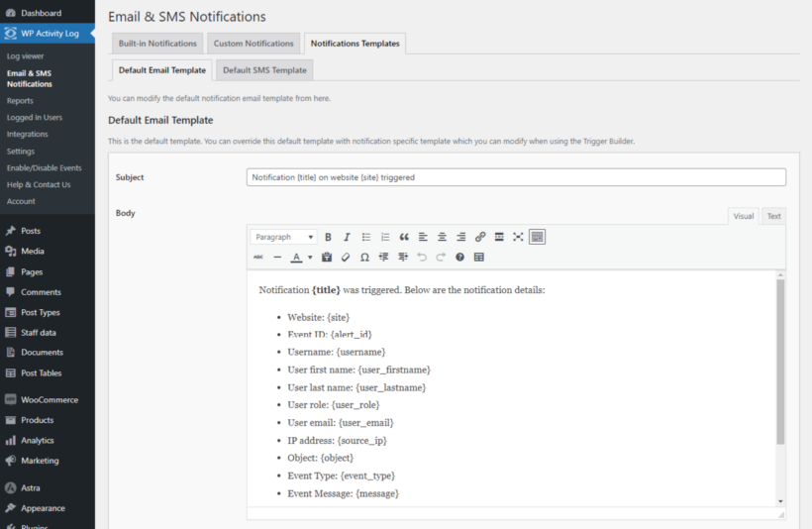Open the Paragraph format dropdown
The width and height of the screenshot is (812, 529).
coord(283,237)
